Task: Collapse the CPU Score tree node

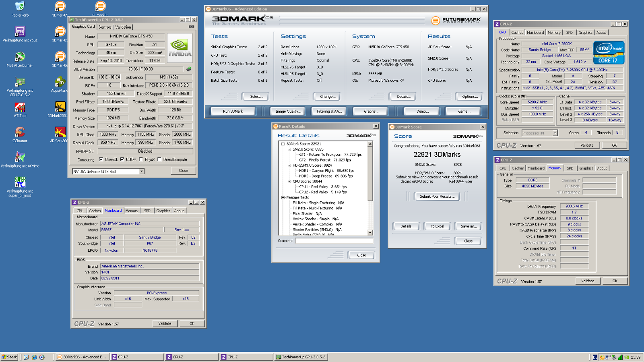Action: (289, 181)
